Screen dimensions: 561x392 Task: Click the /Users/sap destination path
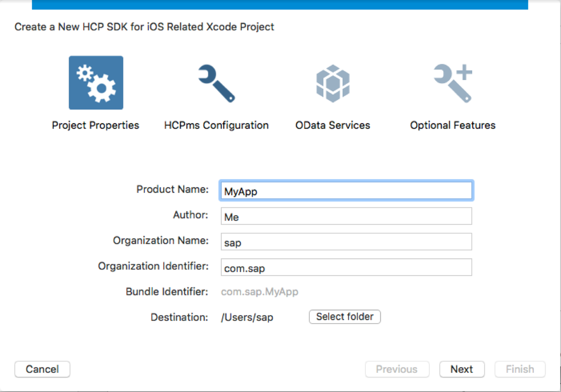click(x=247, y=317)
